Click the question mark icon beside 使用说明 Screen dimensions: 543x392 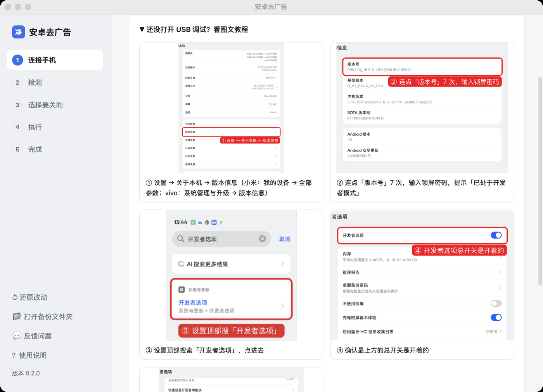(14, 356)
